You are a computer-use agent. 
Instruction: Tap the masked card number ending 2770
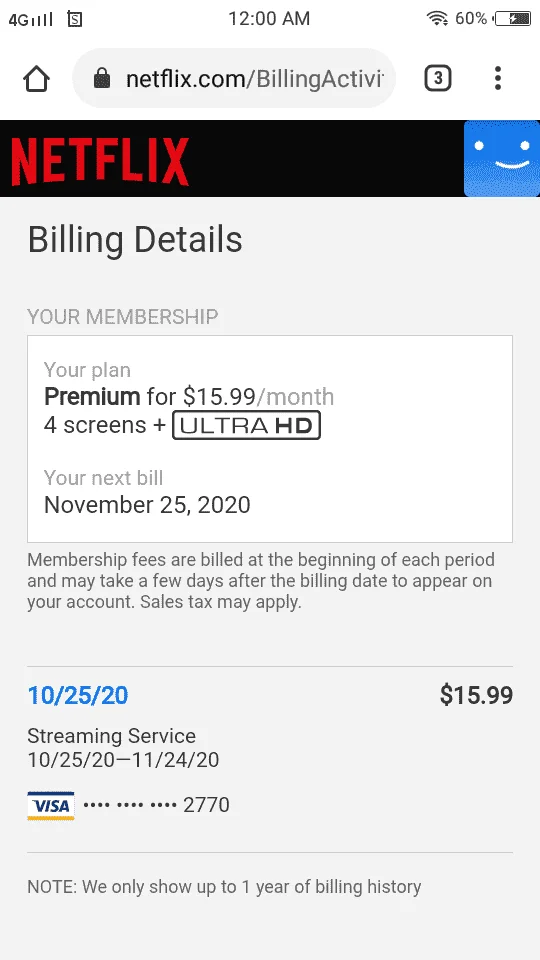(156, 804)
